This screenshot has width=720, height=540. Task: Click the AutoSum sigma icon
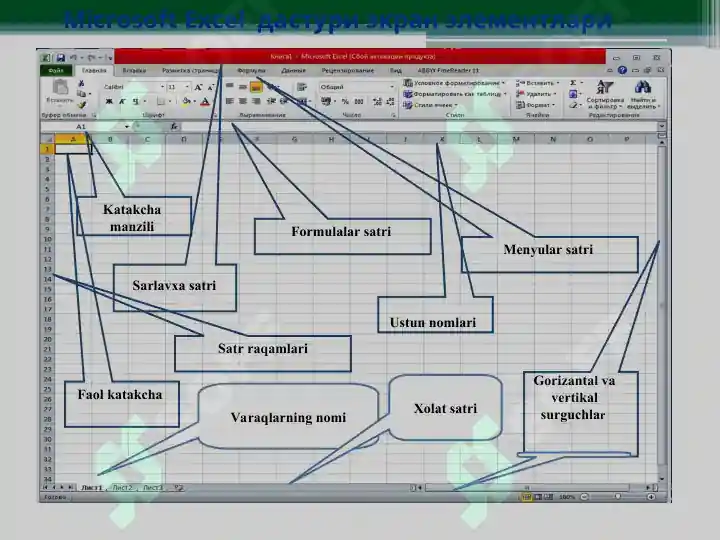(x=573, y=83)
